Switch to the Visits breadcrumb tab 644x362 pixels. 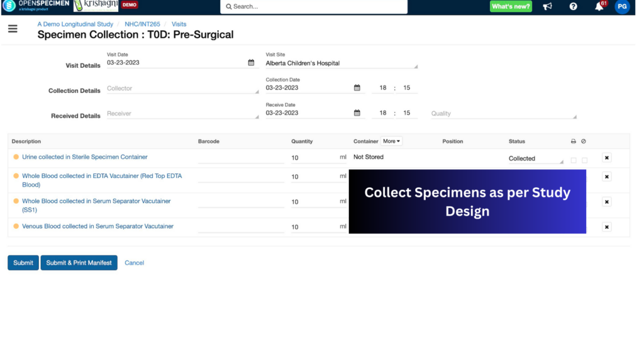[179, 24]
